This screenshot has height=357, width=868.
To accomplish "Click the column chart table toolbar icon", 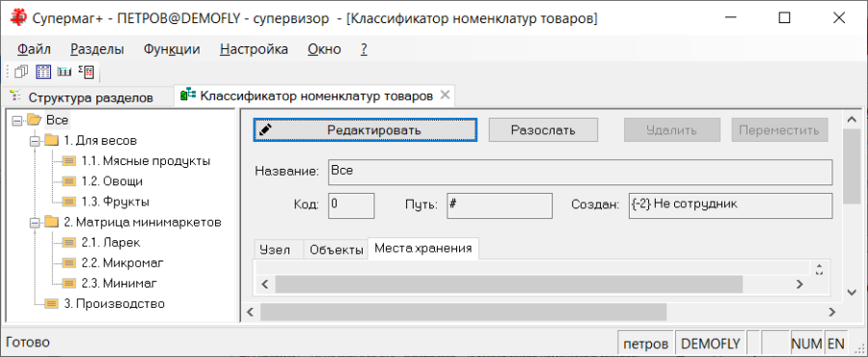I will (x=65, y=72).
